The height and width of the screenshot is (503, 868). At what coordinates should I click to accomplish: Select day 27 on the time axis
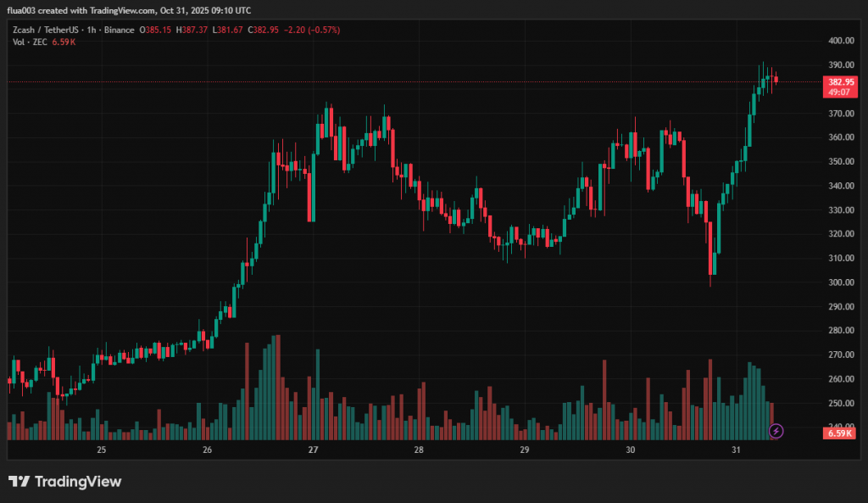click(313, 450)
